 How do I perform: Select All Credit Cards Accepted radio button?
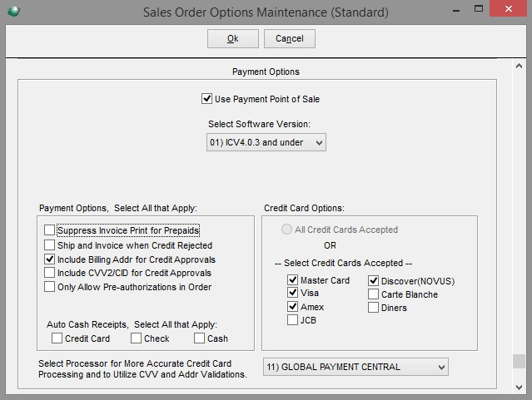coord(286,230)
